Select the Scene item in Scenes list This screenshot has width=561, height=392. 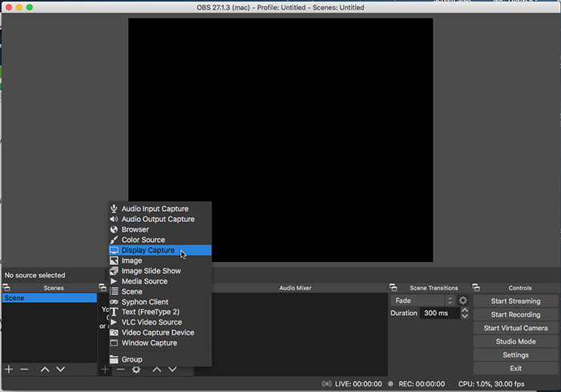point(50,298)
